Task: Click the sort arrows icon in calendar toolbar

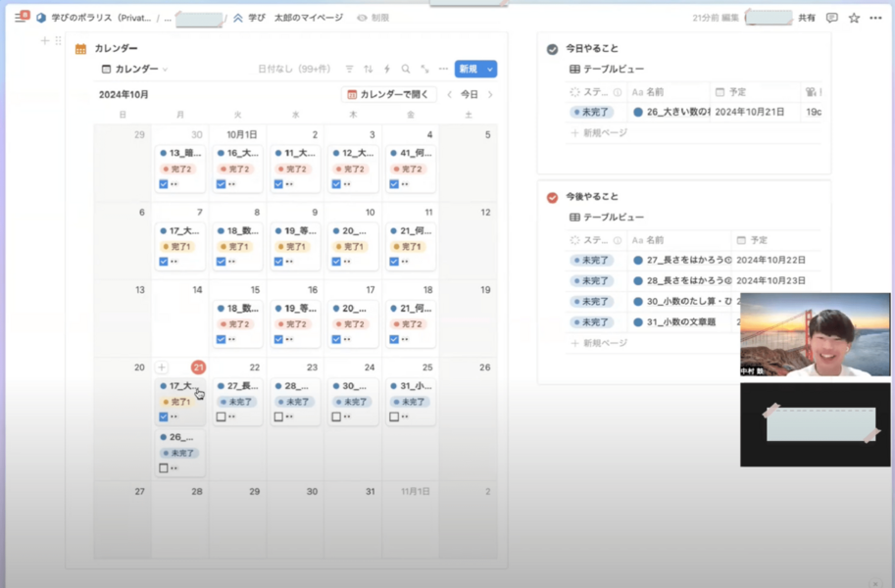Action: tap(369, 70)
